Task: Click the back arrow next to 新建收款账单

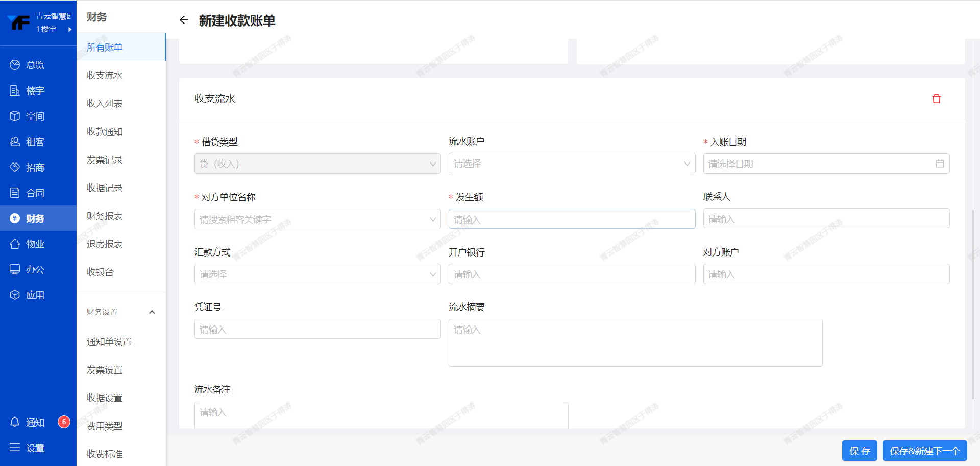Action: click(184, 20)
